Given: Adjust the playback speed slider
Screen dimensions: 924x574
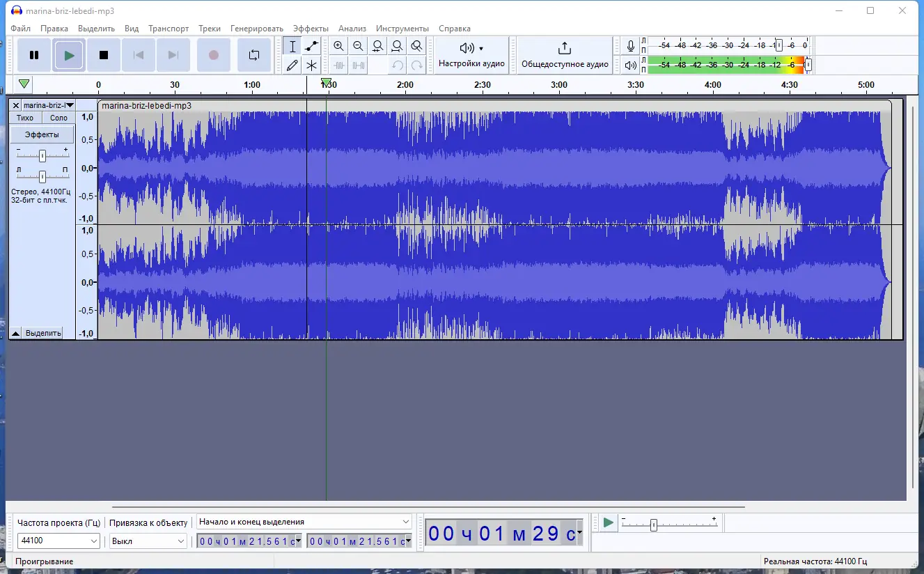Looking at the screenshot, I should [x=653, y=525].
